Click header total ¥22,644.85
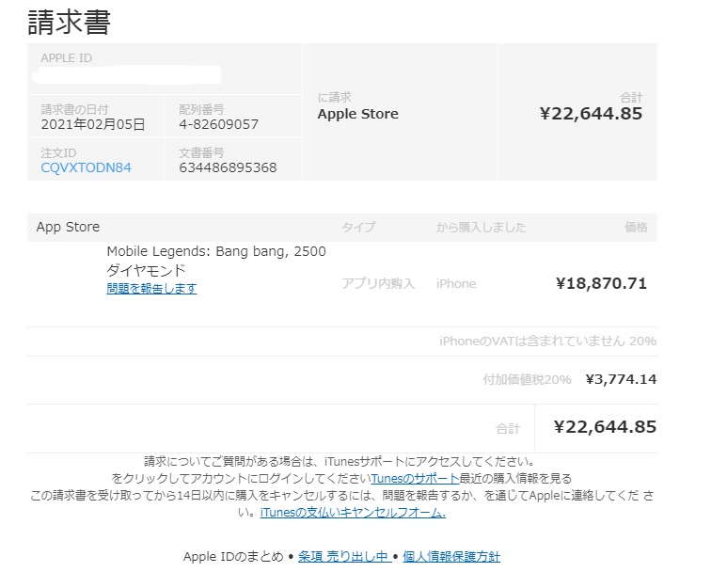 click(x=591, y=114)
